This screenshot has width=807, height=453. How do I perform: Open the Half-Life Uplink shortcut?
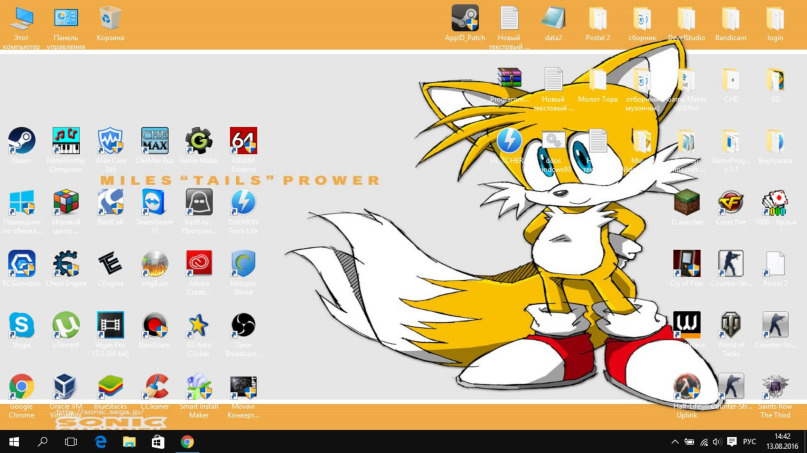[686, 387]
